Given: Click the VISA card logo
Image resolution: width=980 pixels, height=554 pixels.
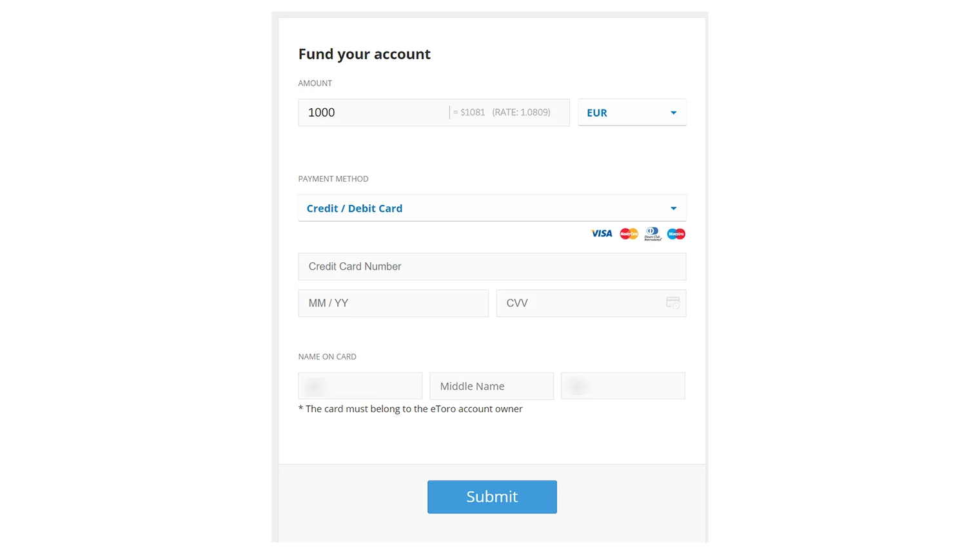Looking at the screenshot, I should click(x=601, y=233).
